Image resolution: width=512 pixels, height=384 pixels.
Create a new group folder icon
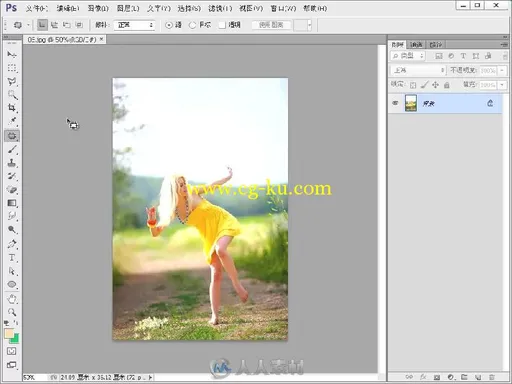pyautogui.click(x=464, y=377)
